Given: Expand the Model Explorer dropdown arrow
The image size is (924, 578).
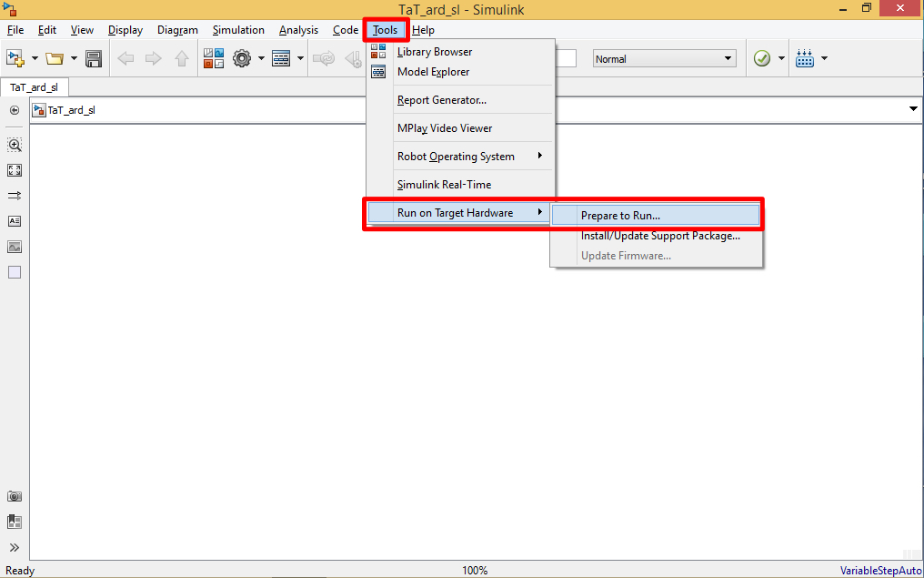Looking at the screenshot, I should point(300,58).
